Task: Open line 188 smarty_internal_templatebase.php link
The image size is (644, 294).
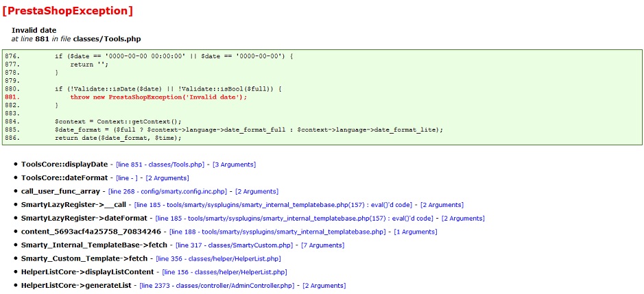Action: [278, 232]
